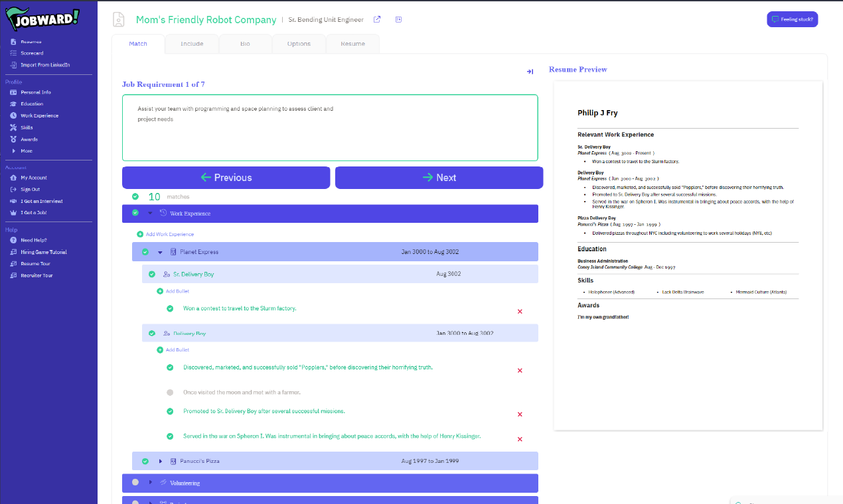Start the Recruiter Tour
This screenshot has height=504, width=843.
pyautogui.click(x=37, y=275)
